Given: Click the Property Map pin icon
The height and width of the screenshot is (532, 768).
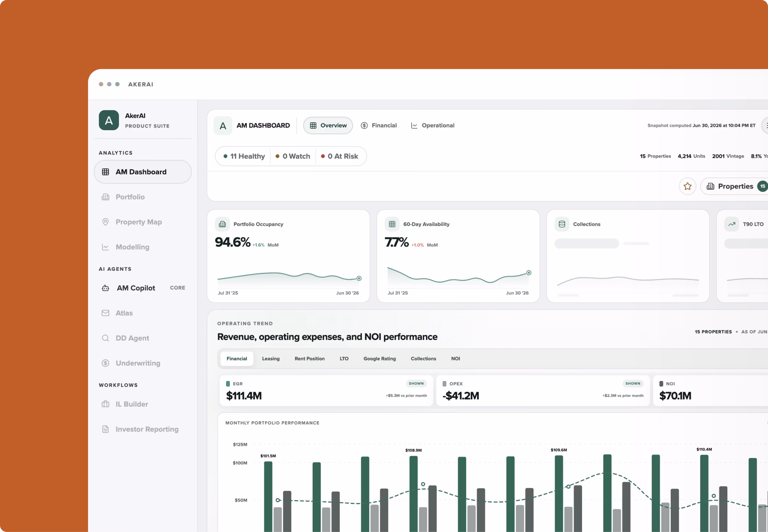Looking at the screenshot, I should coord(105,222).
